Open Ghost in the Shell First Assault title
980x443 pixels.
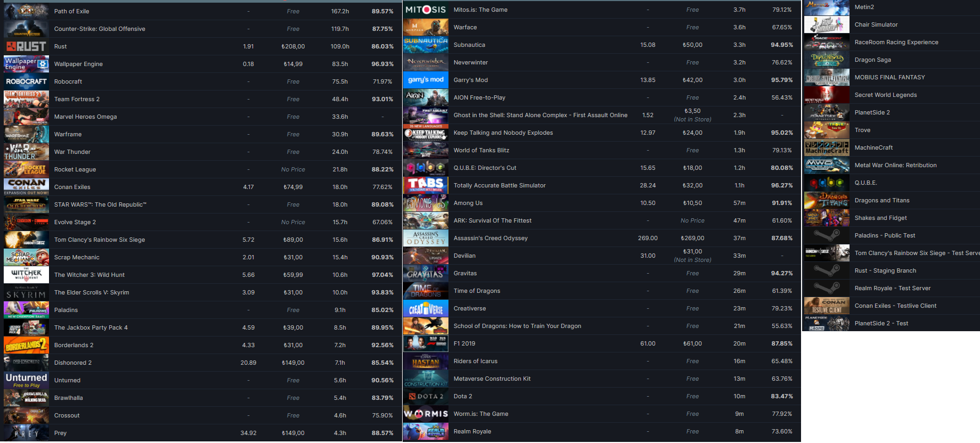(x=541, y=115)
